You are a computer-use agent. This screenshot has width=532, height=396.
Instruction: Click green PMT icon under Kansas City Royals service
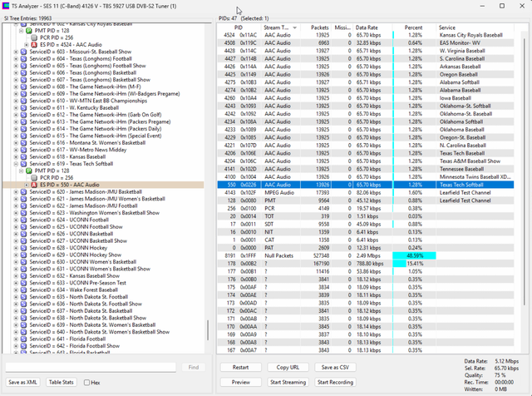click(29, 31)
